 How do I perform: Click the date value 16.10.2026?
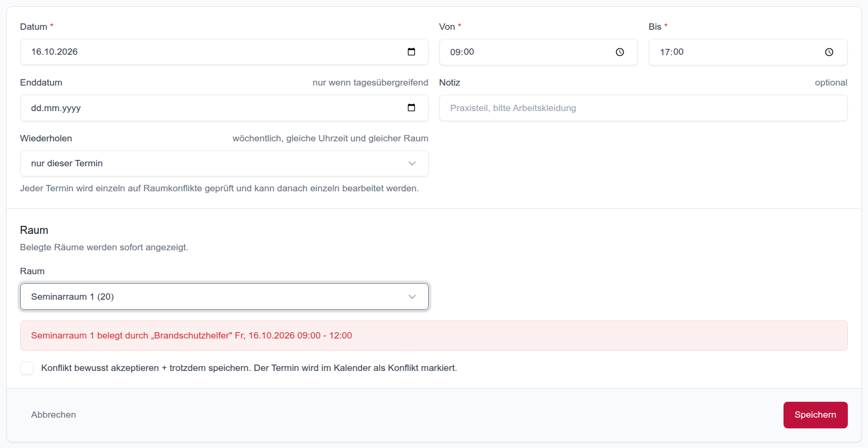(x=55, y=52)
